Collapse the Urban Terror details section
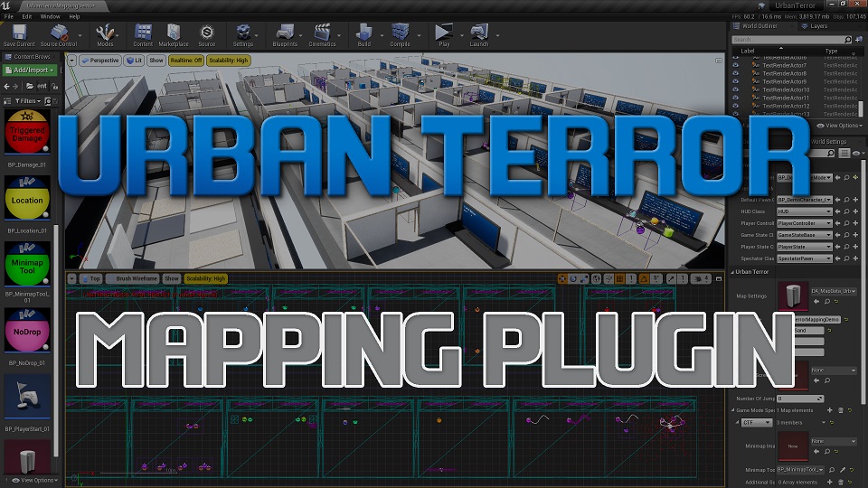 (x=732, y=272)
